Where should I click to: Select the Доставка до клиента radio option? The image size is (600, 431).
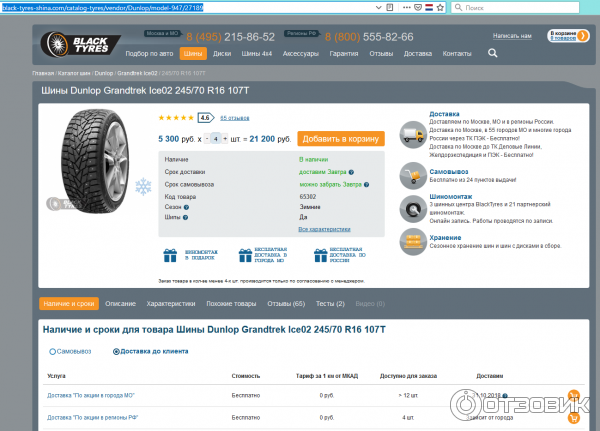pyautogui.click(x=116, y=352)
